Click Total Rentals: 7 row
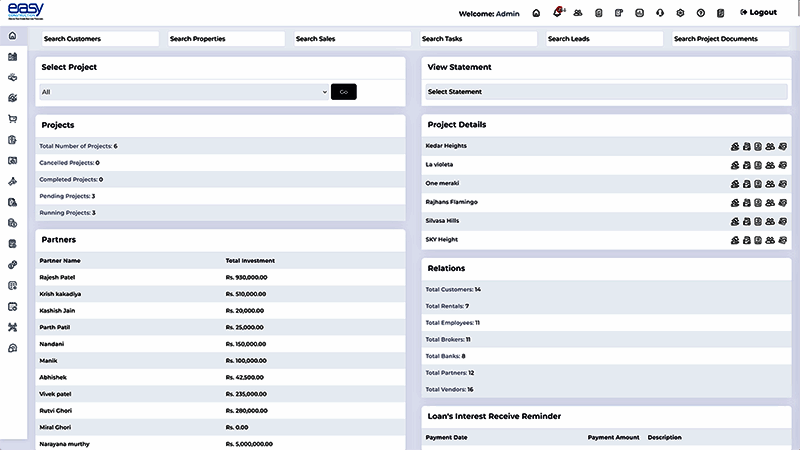The image size is (800, 450). [606, 306]
